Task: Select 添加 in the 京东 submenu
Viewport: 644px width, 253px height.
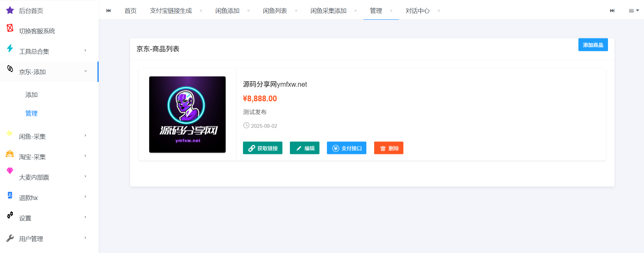Action: click(x=32, y=95)
